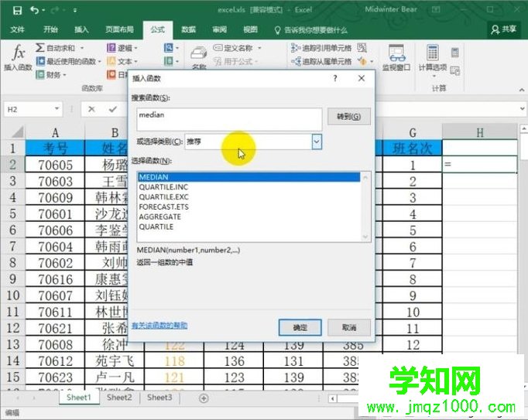Open the 有关该函数的帮助 help link
528x420 pixels.
click(159, 326)
